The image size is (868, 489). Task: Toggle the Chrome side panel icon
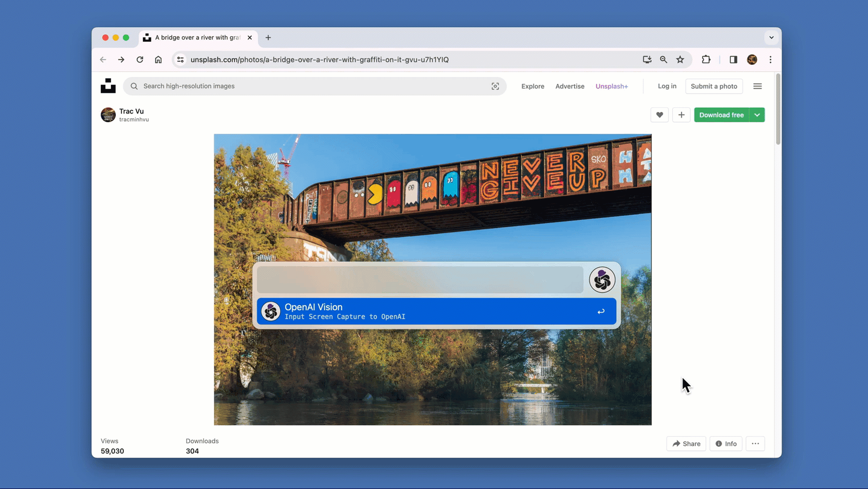coord(733,60)
